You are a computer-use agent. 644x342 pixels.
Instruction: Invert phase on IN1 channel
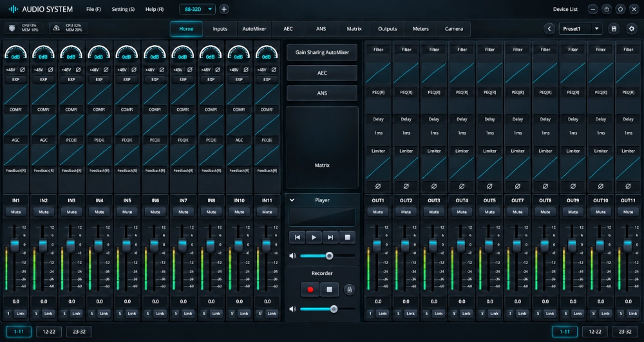click(x=23, y=70)
